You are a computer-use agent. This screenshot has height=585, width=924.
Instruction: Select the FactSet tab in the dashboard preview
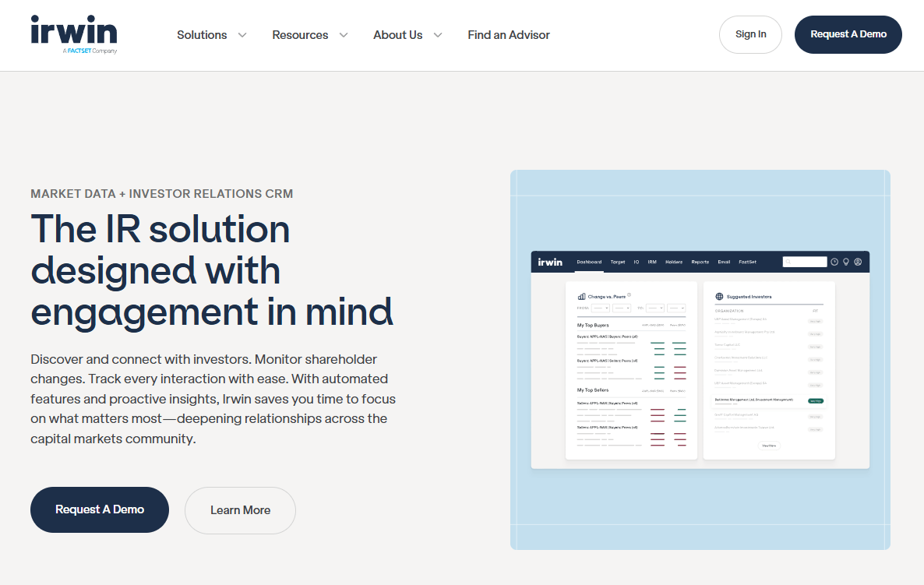pyautogui.click(x=747, y=263)
